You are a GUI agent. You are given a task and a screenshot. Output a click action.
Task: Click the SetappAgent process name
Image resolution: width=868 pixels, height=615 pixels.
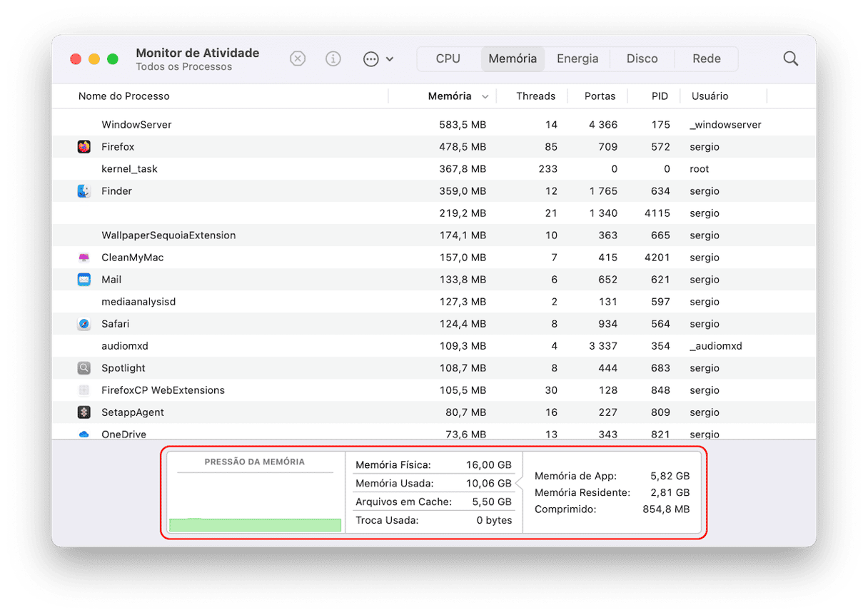(133, 412)
